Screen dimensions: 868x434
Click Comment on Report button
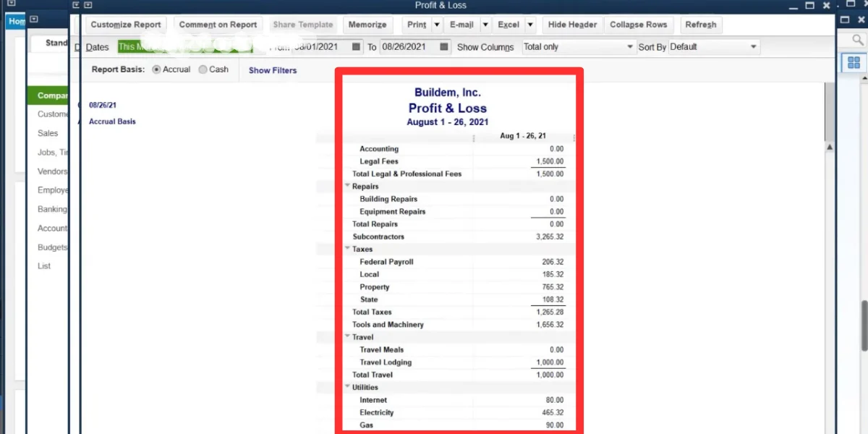(218, 25)
